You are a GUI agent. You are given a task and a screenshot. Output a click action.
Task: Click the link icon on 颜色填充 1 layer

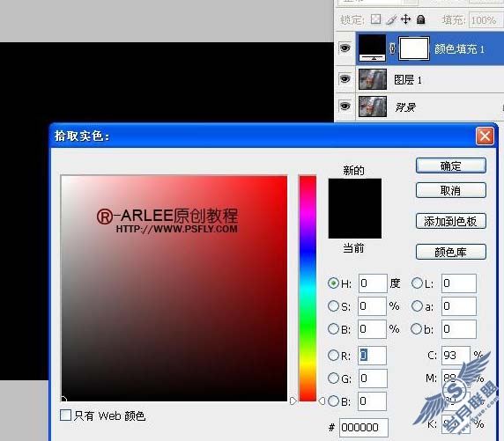[x=392, y=48]
